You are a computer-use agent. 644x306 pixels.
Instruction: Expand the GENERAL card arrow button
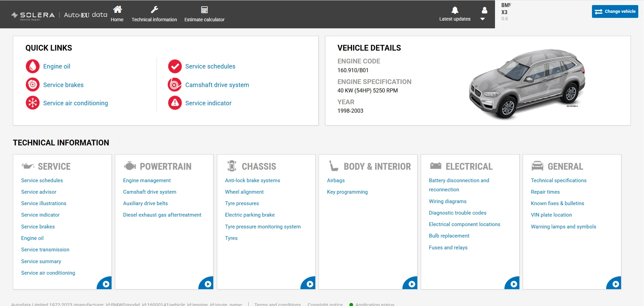click(x=615, y=283)
